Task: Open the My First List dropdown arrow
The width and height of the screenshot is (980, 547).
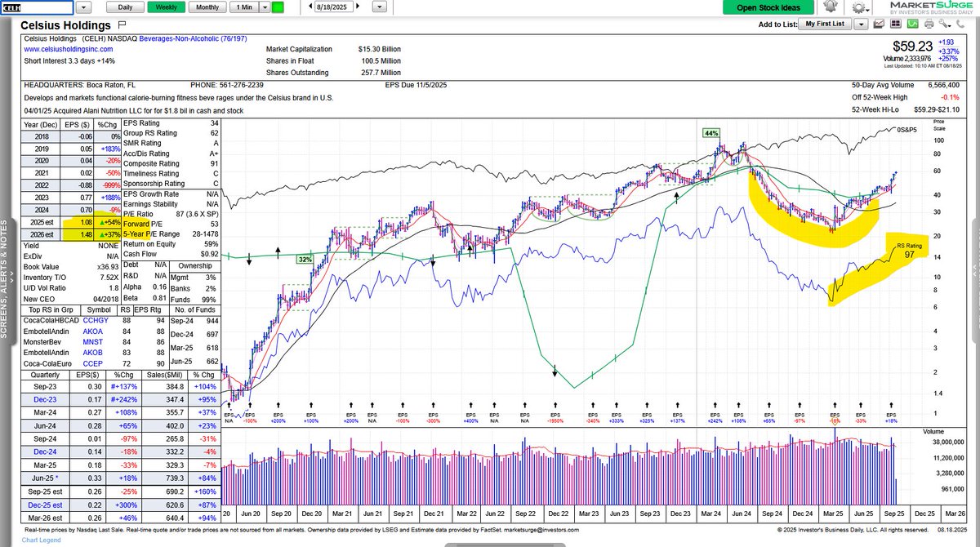Action: click(861, 24)
